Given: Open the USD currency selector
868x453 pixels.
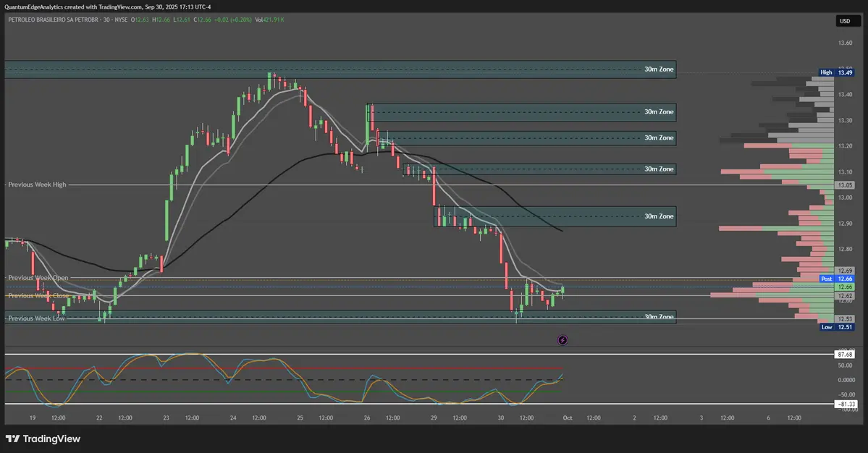Looking at the screenshot, I should point(848,21).
